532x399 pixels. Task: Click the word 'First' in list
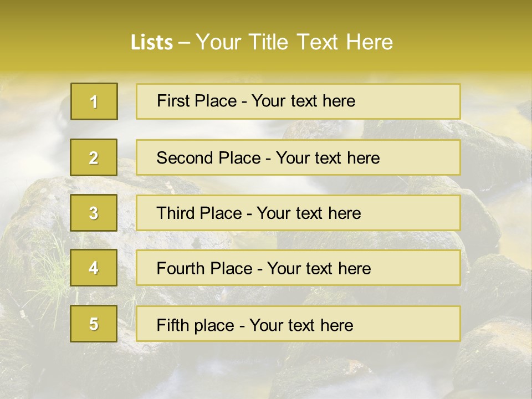pos(172,101)
